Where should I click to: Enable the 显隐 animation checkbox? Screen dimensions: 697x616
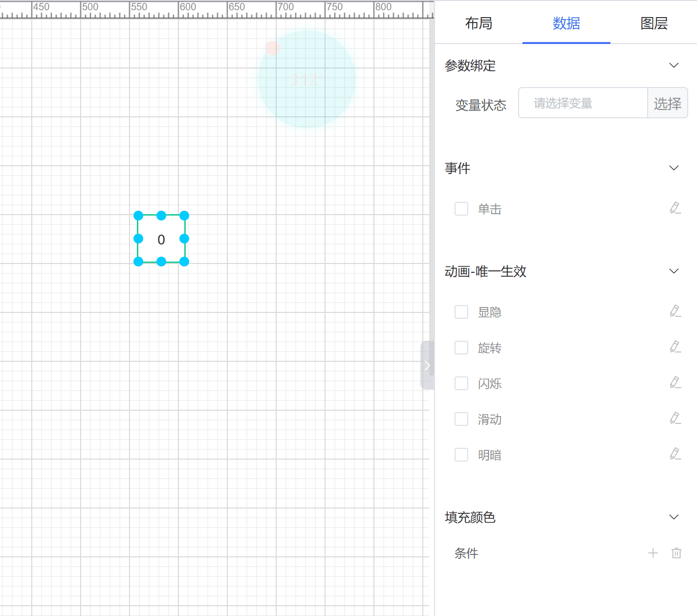tap(461, 312)
